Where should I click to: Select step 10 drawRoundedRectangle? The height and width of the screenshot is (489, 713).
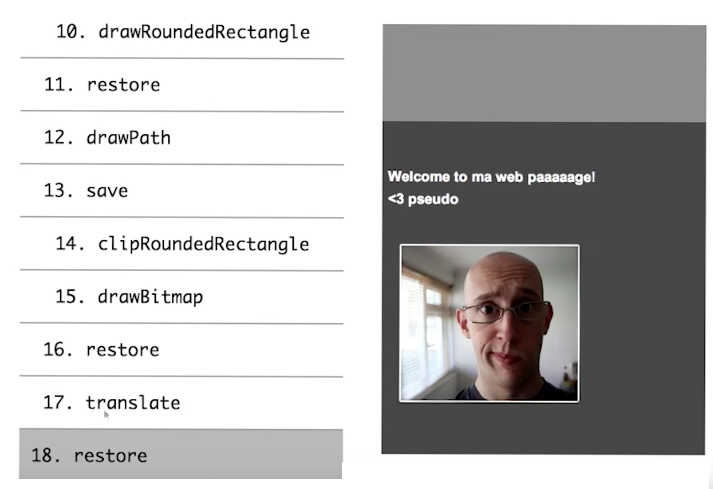[x=182, y=31]
